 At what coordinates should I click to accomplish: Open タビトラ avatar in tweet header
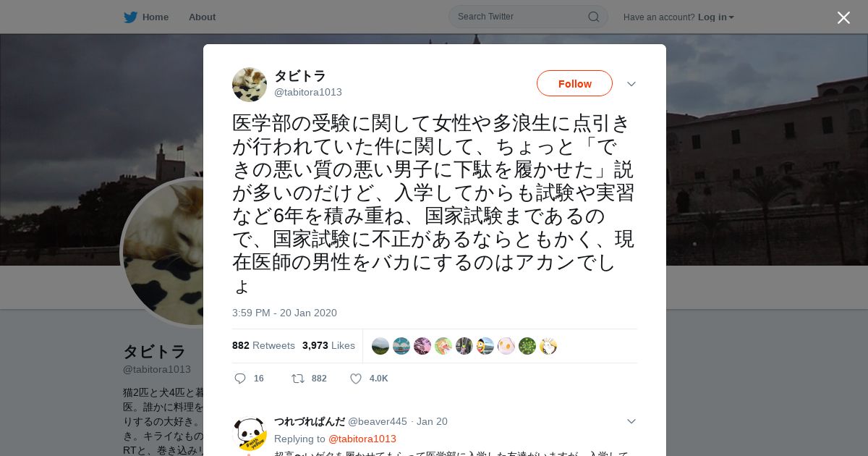(250, 85)
